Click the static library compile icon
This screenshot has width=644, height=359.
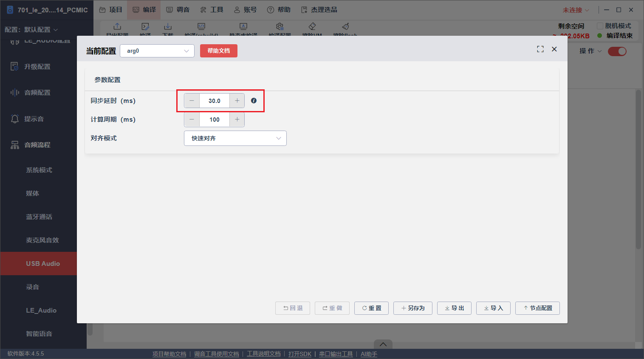(243, 26)
